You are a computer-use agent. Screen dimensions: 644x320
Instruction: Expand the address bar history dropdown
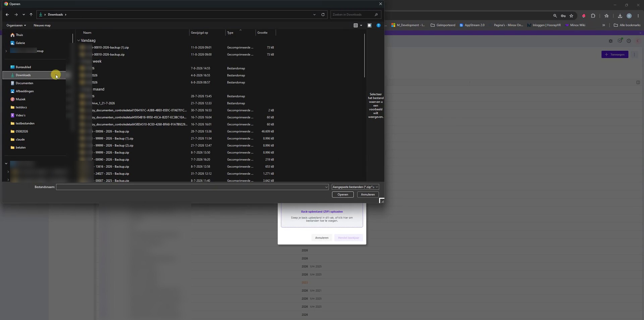(314, 15)
